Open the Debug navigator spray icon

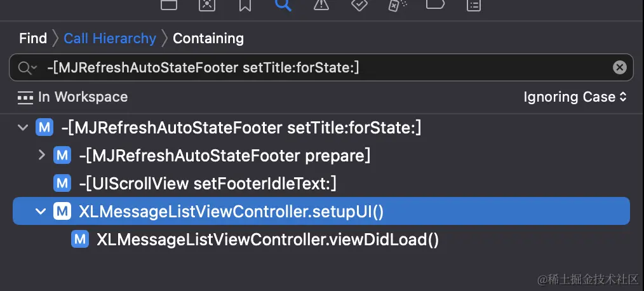tap(398, 4)
